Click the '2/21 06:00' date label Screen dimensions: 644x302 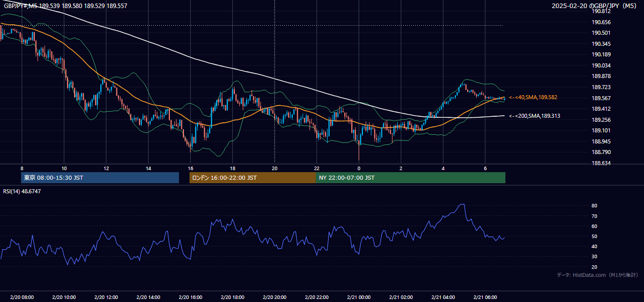pos(485,297)
